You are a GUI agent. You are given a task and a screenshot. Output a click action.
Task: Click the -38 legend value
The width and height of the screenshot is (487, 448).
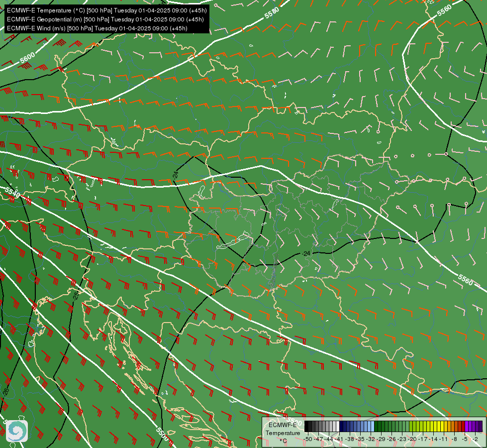tap(350, 440)
